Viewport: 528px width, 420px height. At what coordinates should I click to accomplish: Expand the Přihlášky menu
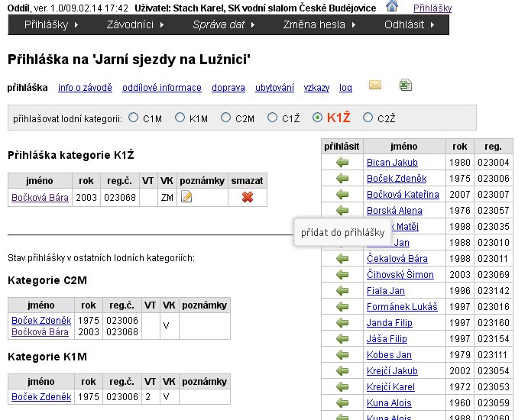pos(51,24)
